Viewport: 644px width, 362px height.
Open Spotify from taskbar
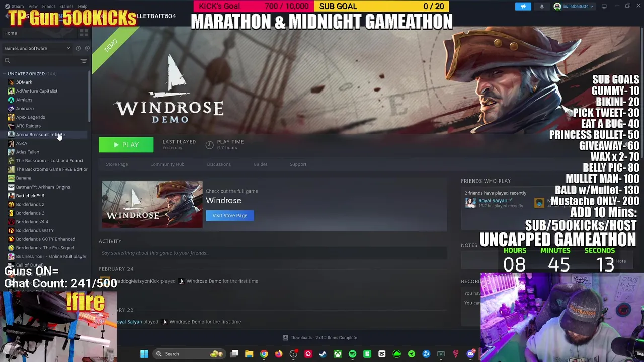pos(352,354)
